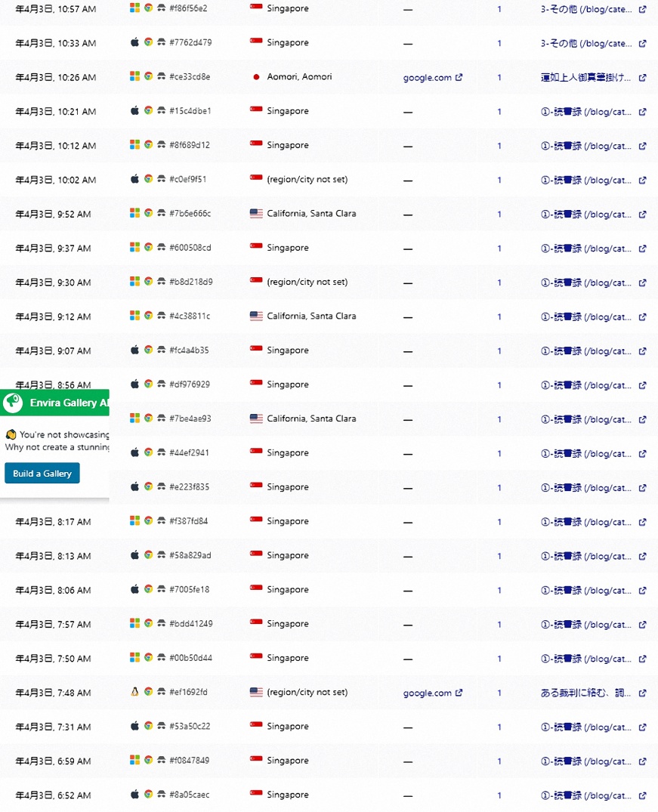Click the incognito icon beside visitor #600508cd

(x=162, y=248)
